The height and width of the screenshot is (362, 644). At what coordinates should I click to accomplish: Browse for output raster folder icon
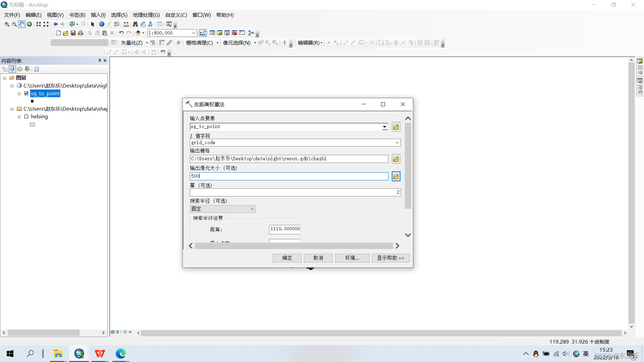396,159
